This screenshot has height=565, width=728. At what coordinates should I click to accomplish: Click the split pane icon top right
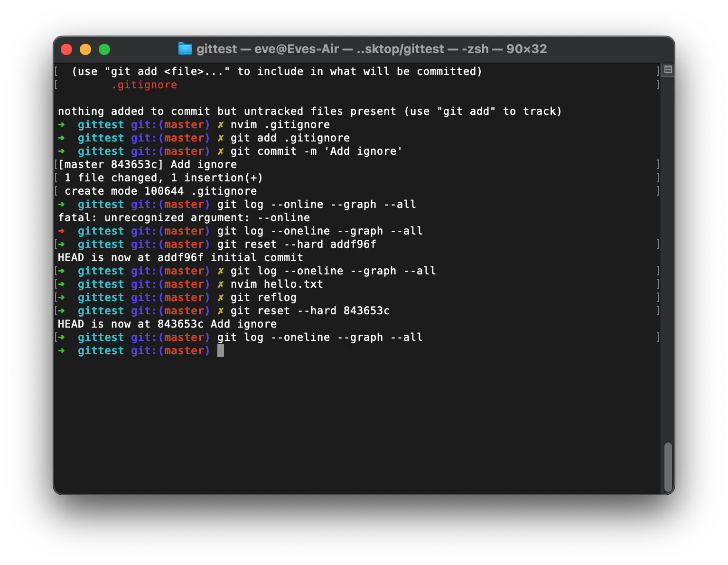(668, 70)
